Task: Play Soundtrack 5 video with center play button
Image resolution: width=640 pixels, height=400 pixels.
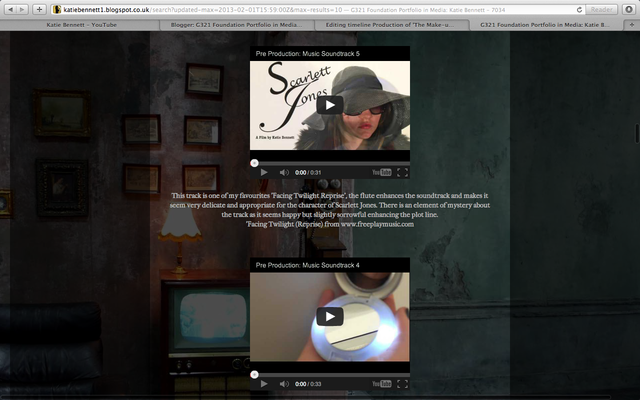Action: point(329,105)
